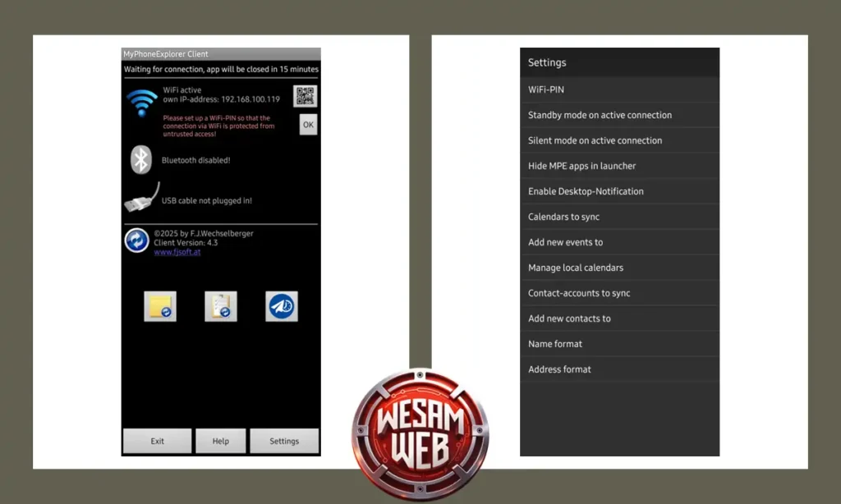Tap the Exit button
Screen dimensions: 841x504
[x=157, y=441]
